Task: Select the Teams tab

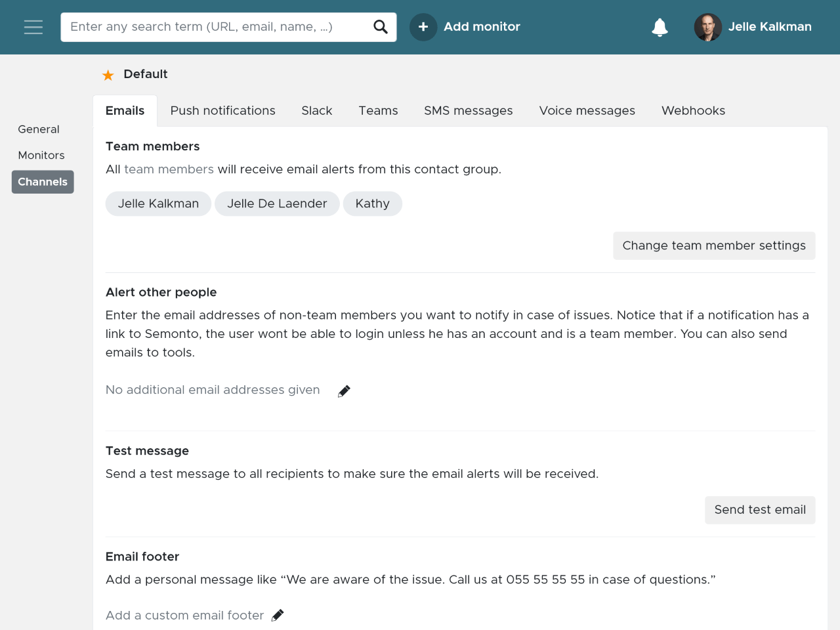Action: pos(378,111)
